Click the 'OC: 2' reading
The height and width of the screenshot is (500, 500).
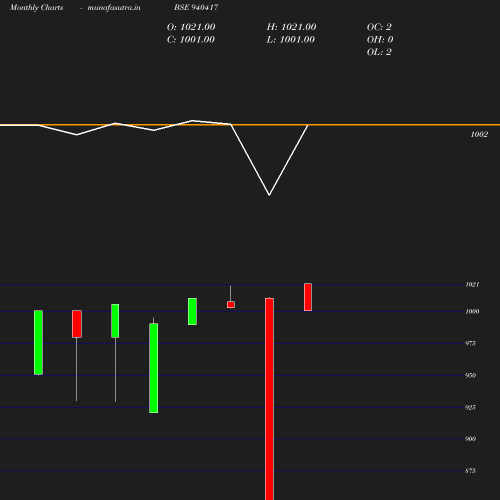[x=379, y=27]
